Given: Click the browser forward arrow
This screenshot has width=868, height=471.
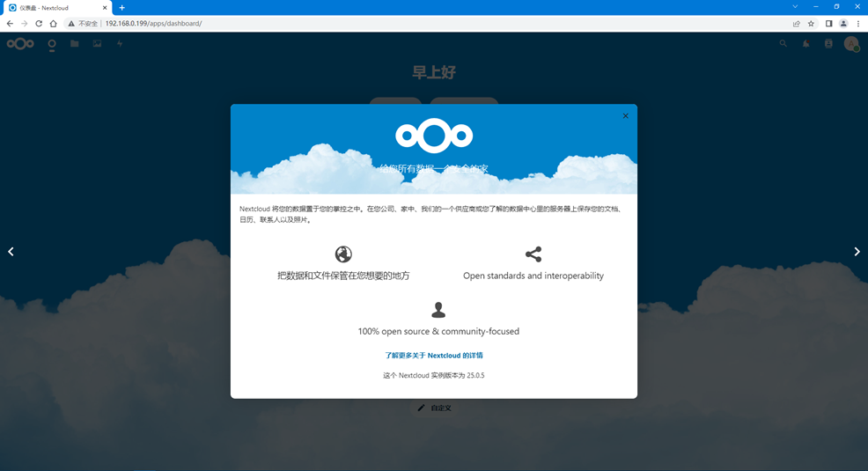Looking at the screenshot, I should pos(25,23).
